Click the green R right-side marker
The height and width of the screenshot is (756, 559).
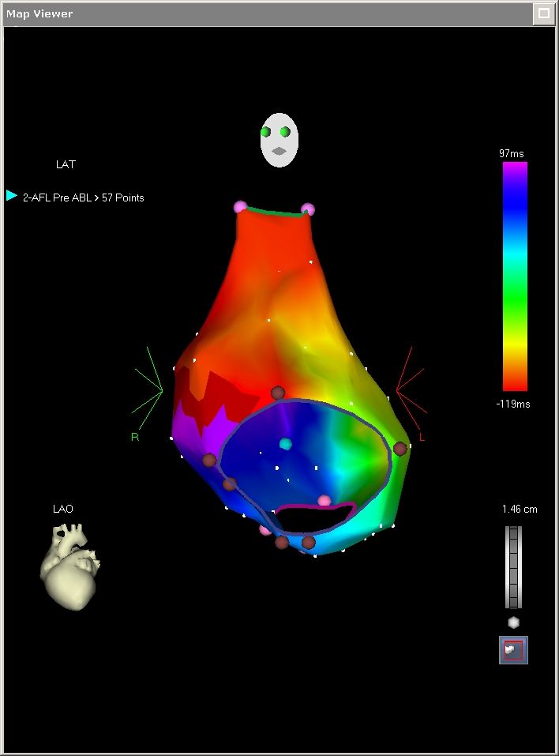(135, 437)
